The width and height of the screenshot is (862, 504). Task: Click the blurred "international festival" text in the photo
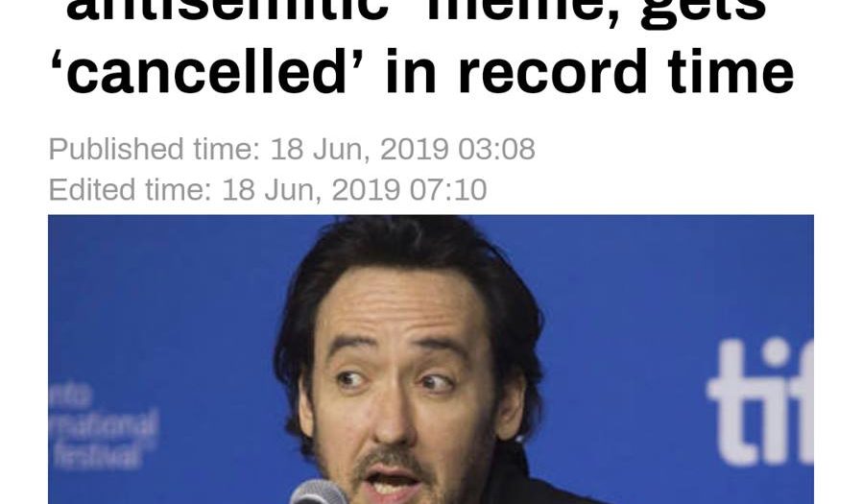[104, 427]
